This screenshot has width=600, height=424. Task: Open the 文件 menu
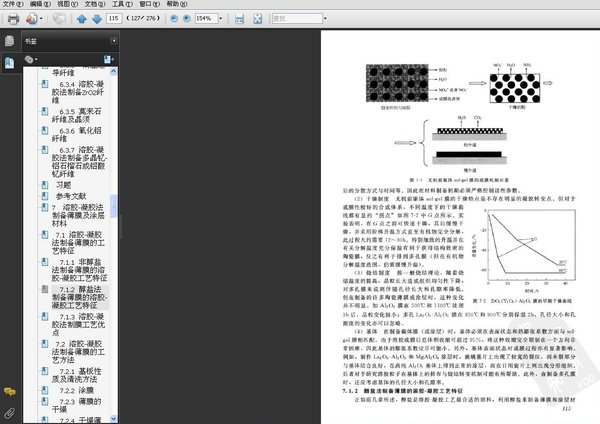tap(13, 4)
